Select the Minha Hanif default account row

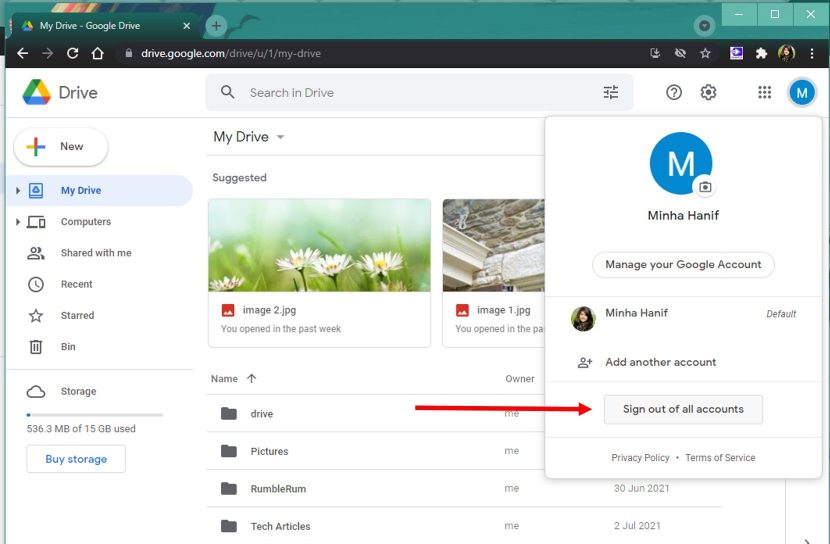point(683,319)
